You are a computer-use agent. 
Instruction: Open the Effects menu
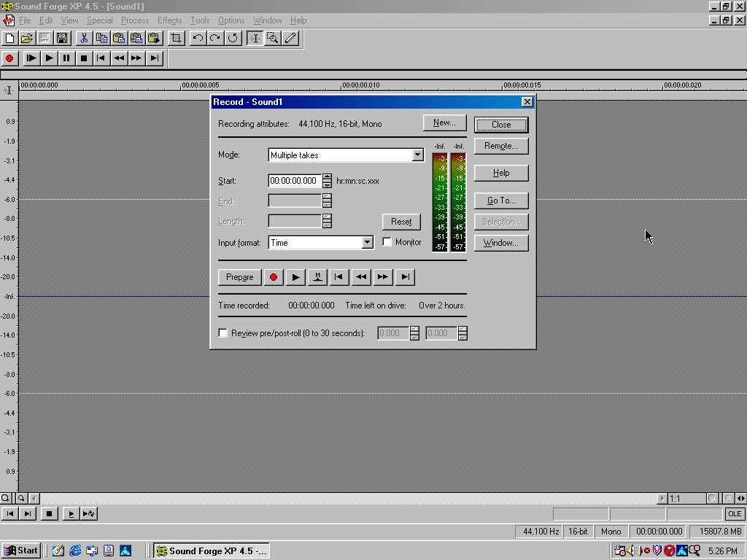[169, 20]
